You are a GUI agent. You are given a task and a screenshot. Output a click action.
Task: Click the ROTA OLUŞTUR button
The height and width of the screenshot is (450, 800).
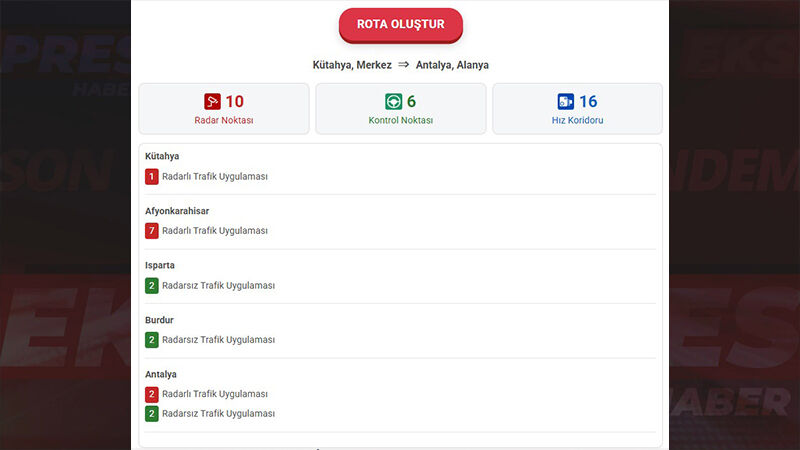point(401,24)
